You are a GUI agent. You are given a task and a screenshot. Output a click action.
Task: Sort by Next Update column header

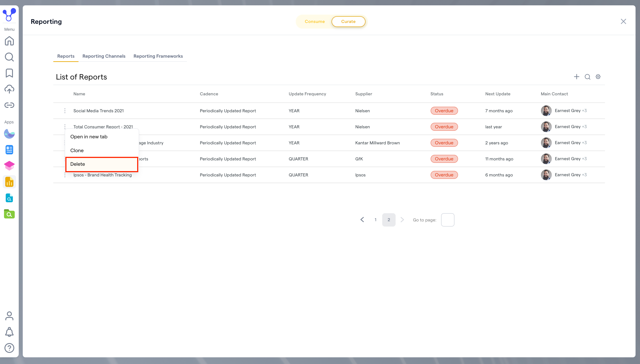pos(498,94)
